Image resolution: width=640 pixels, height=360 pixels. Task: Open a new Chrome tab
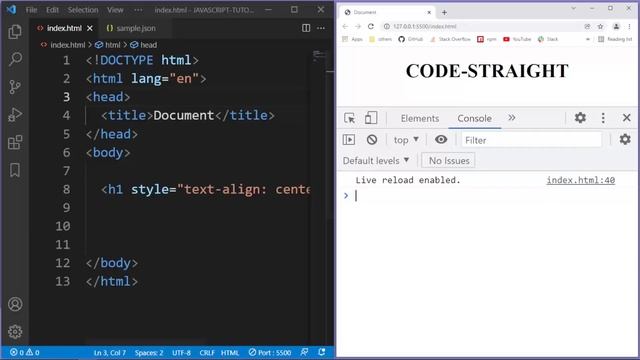point(444,13)
